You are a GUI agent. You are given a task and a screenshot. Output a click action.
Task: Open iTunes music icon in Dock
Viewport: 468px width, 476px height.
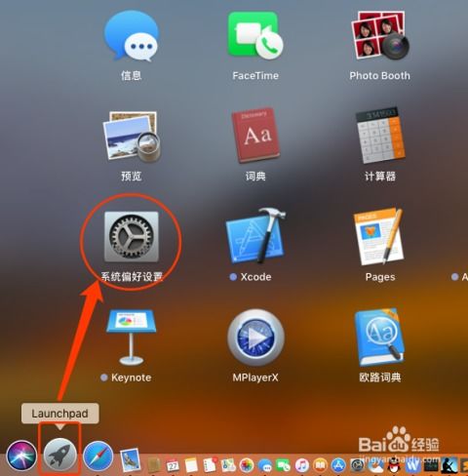302,465
